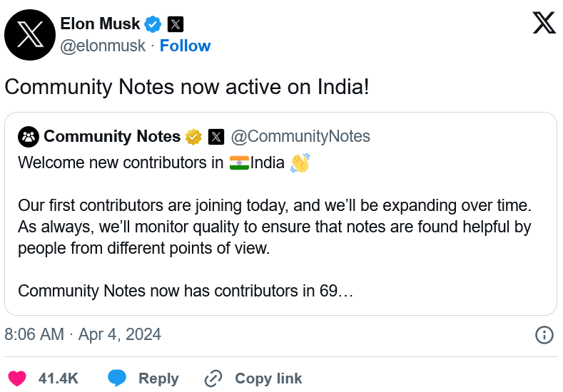
Task: Open the Community Notes display name
Action: [112, 137]
